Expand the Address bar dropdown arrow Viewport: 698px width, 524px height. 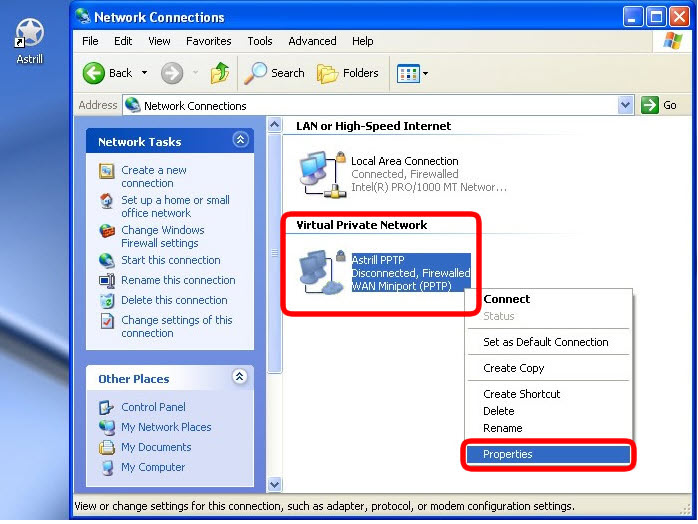click(625, 106)
